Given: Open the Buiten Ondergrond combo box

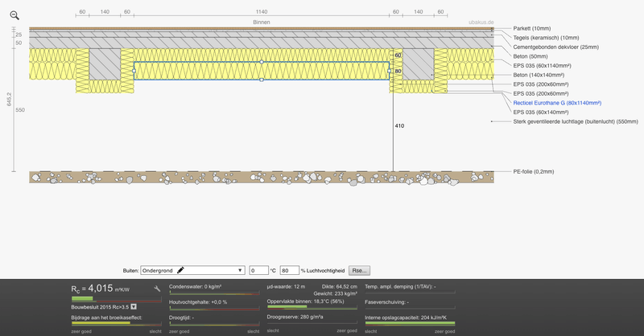Looking at the screenshot, I should pyautogui.click(x=192, y=271).
